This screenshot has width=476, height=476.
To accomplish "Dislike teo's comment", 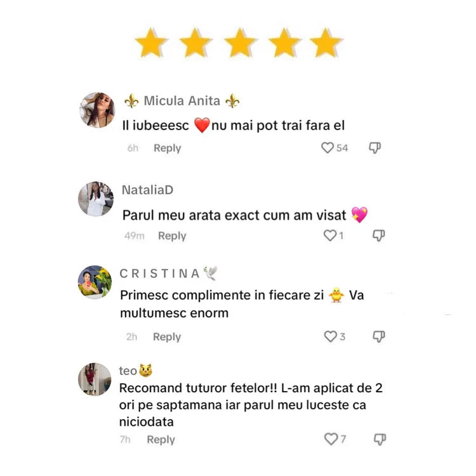I will [380, 439].
